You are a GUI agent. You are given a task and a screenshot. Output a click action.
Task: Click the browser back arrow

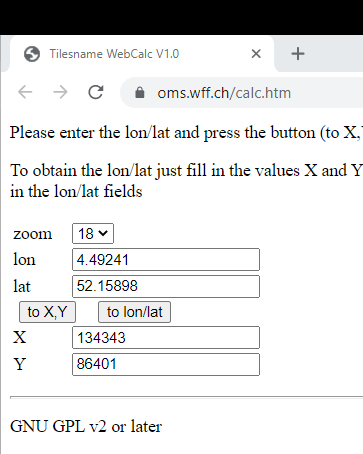(25, 92)
